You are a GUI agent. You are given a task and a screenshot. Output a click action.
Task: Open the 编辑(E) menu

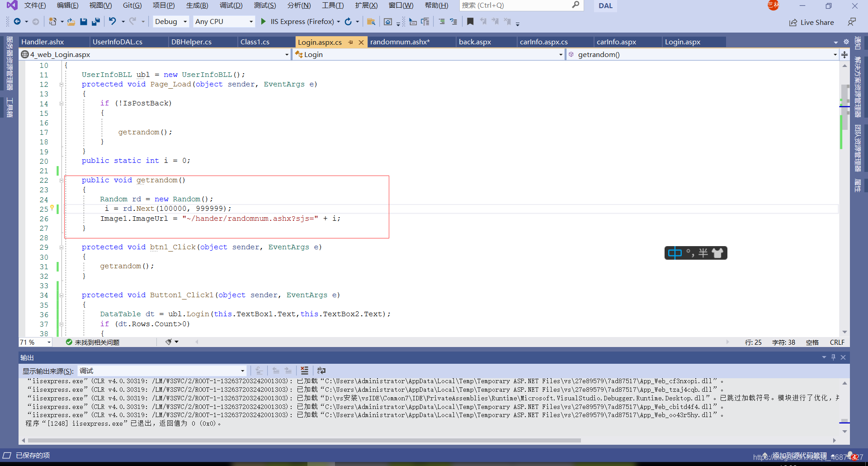tap(68, 5)
